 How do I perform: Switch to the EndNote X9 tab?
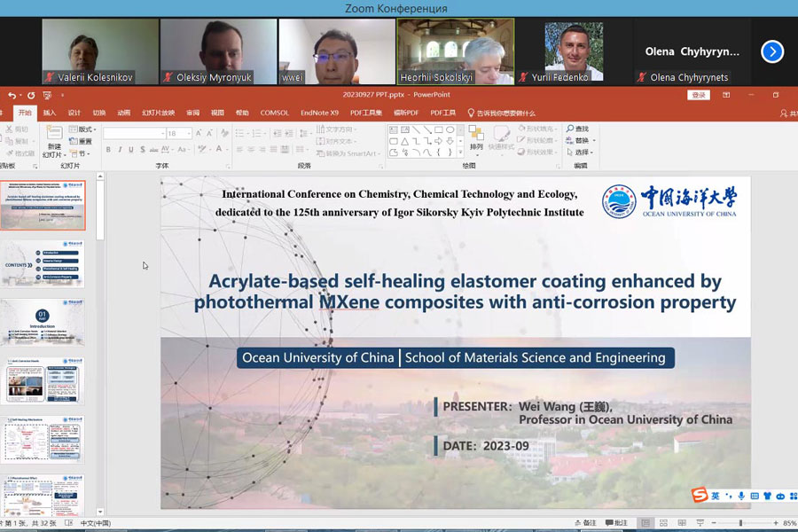(319, 113)
